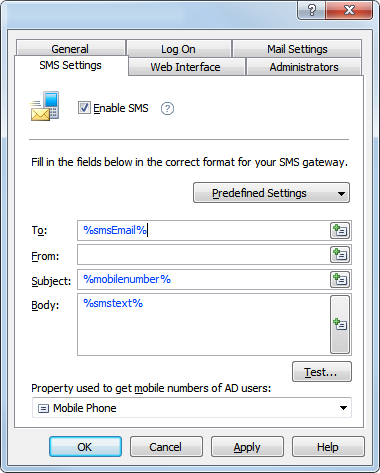Expand the Mobile Phone property dropdown
The image size is (380, 473).
(192, 408)
